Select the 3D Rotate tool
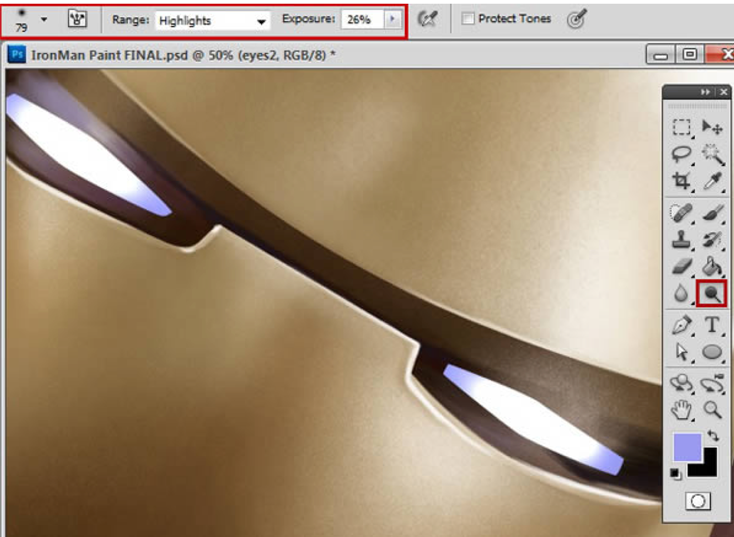 pos(682,383)
